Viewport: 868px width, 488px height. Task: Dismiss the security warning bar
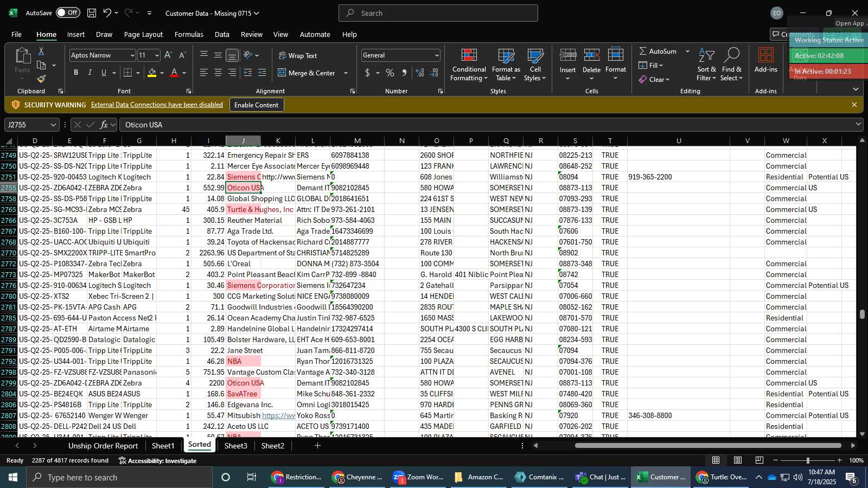tap(854, 105)
